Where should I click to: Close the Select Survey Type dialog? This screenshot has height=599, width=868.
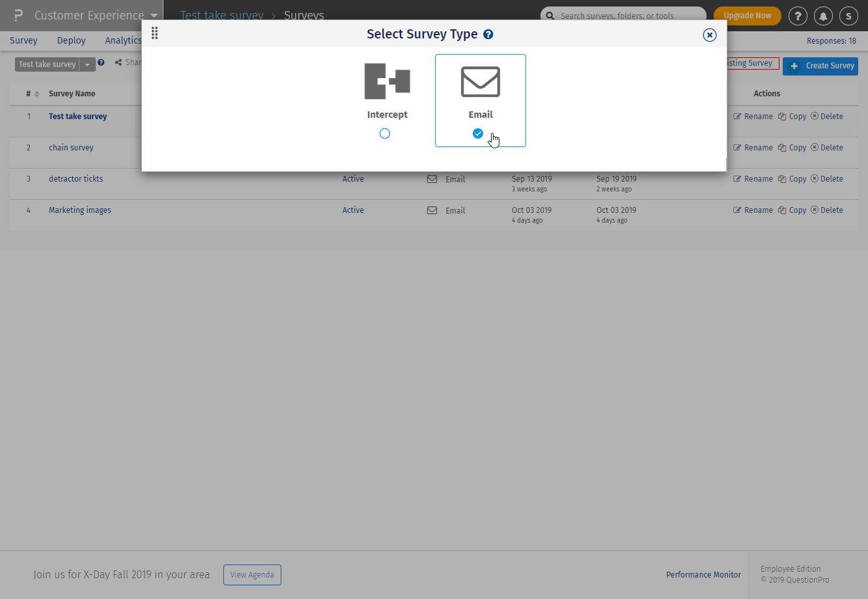710,35
